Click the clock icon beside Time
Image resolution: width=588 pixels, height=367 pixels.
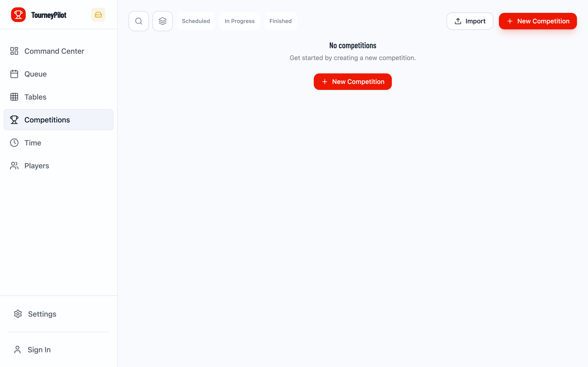[14, 143]
